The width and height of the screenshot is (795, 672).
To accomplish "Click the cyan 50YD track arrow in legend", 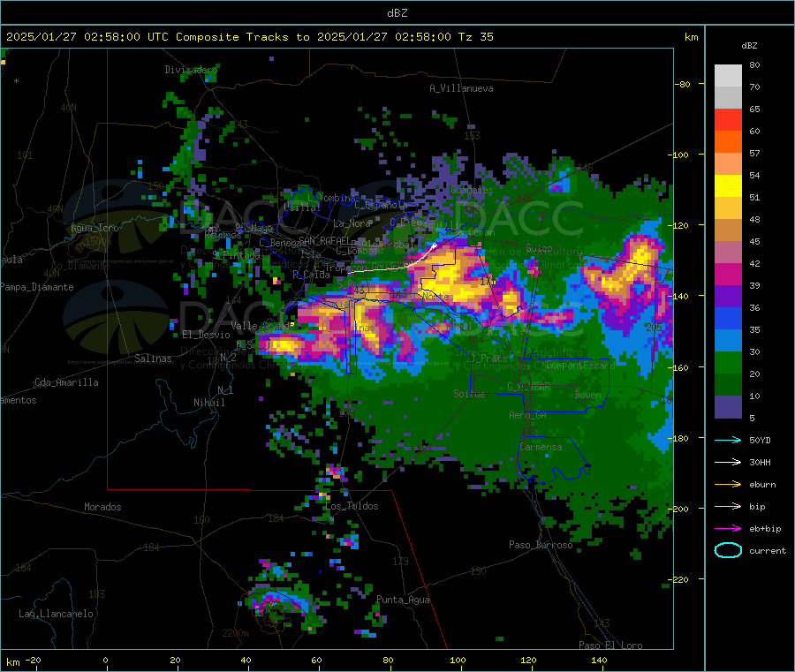I will click(728, 440).
